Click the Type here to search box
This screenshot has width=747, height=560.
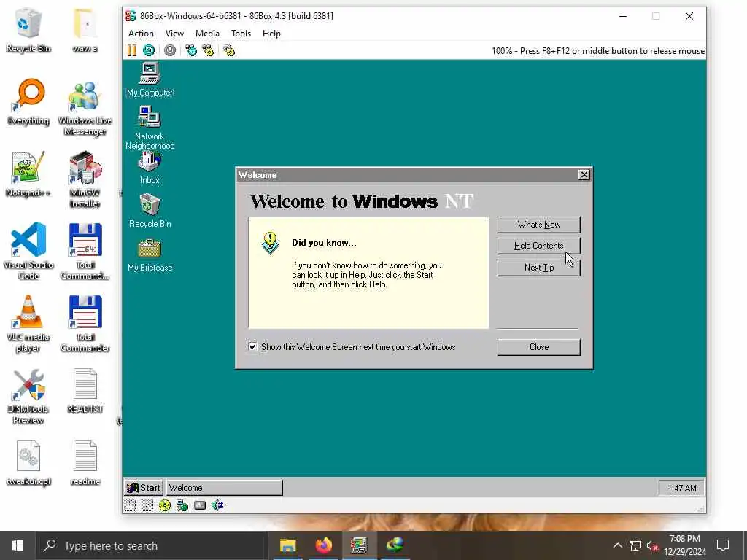pos(152,545)
